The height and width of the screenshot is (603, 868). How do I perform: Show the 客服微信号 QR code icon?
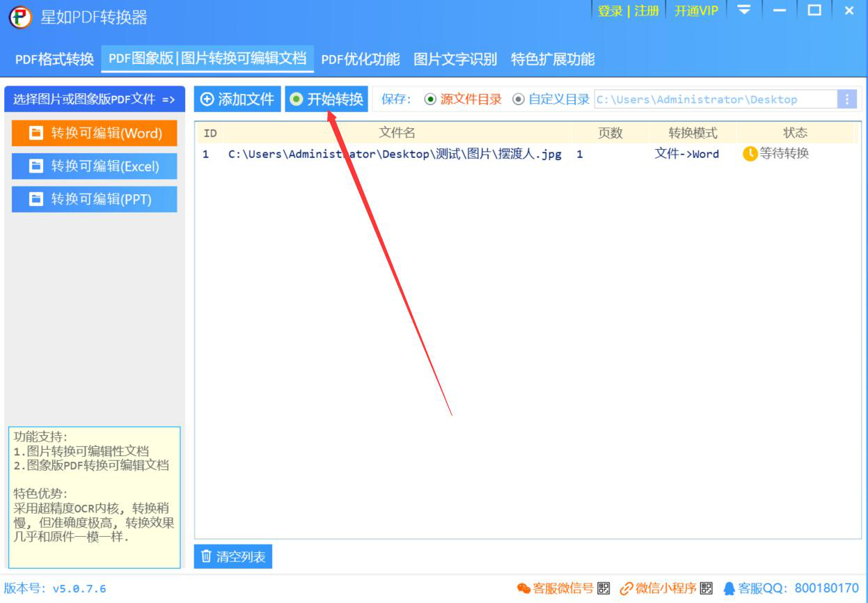tap(603, 588)
